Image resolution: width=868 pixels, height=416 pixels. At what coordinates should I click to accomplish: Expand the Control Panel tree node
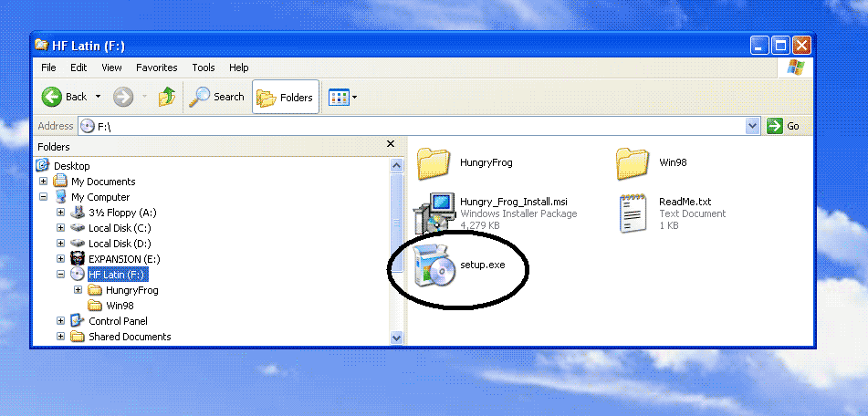tap(61, 321)
